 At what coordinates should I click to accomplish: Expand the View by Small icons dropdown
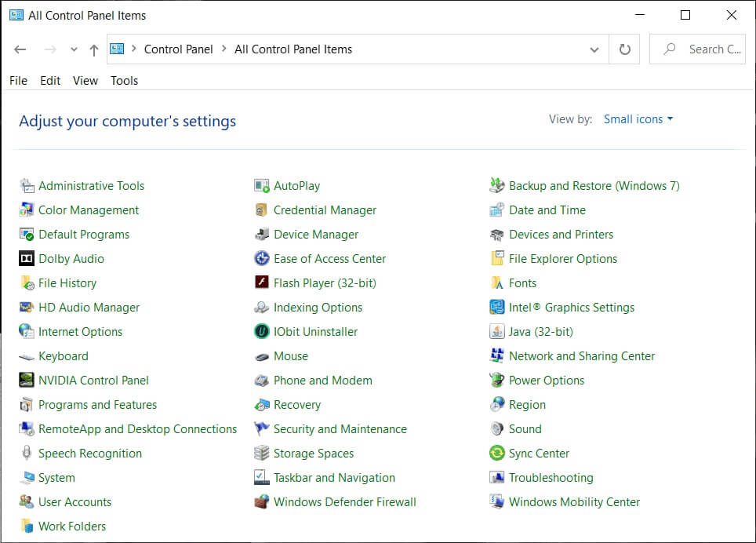(x=638, y=119)
